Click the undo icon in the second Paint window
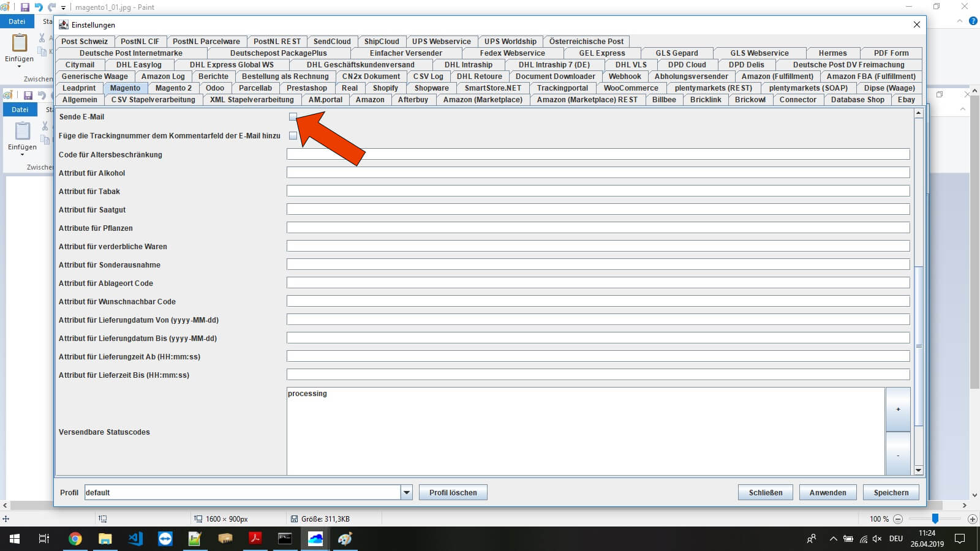Screen dimensions: 980x551 coord(42,96)
